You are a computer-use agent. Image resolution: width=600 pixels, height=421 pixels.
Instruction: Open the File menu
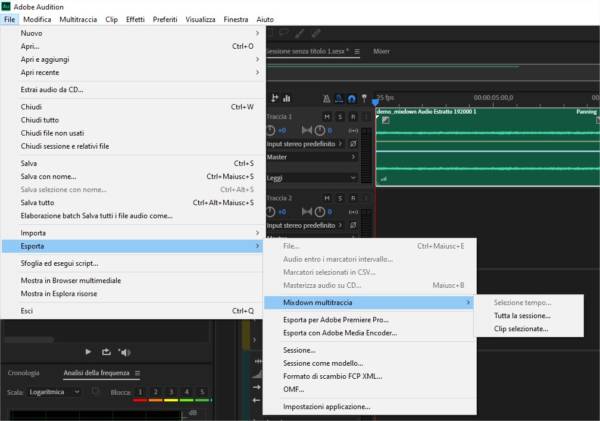click(x=10, y=20)
